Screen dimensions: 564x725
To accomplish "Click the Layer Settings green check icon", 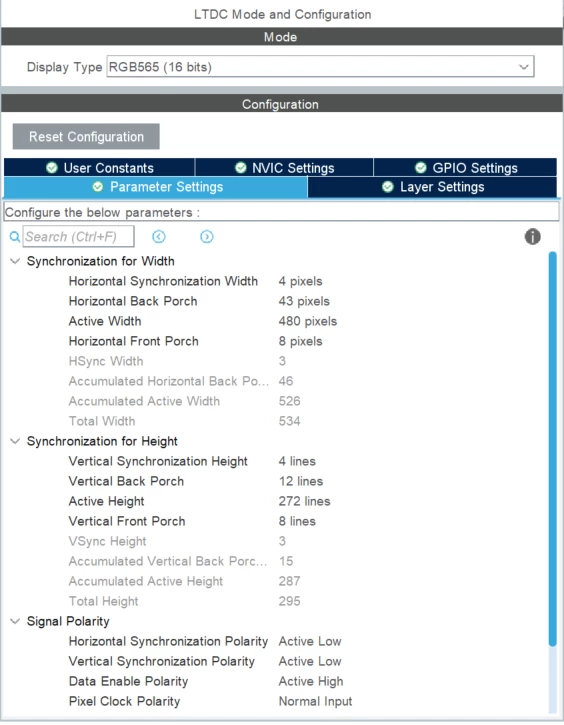I will [388, 187].
